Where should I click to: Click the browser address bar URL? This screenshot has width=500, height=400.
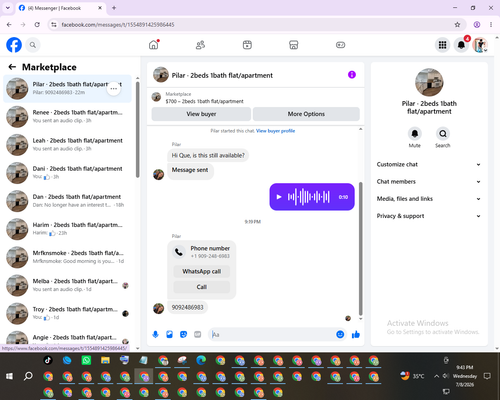click(118, 25)
